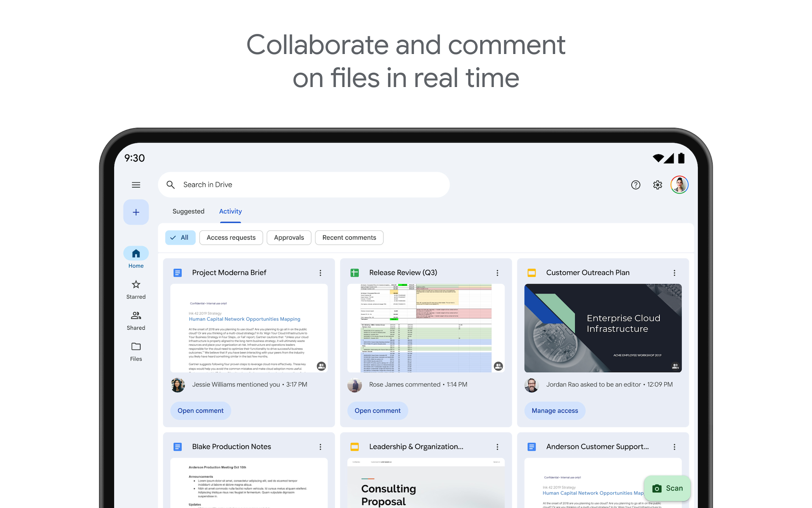Open options menu for Customer Outreach Plan
Viewport: 812px width, 508px height.
point(675,273)
